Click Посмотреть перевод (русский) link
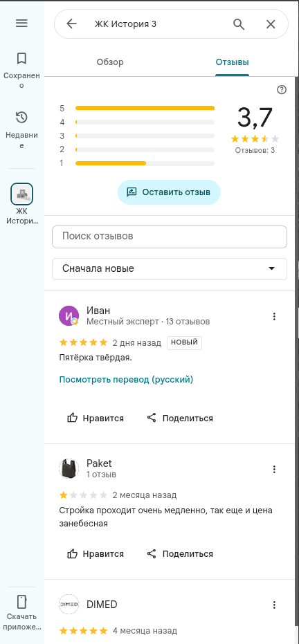This screenshot has height=644, width=299. tap(126, 380)
